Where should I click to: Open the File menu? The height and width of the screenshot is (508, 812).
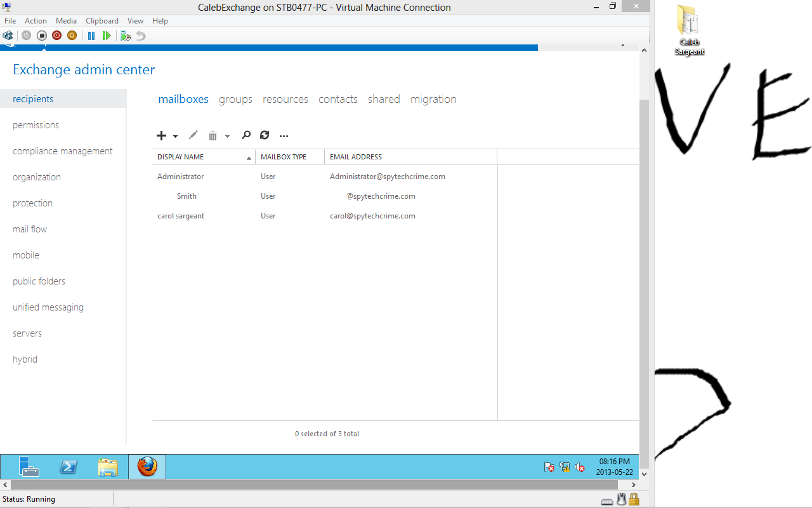(10, 21)
